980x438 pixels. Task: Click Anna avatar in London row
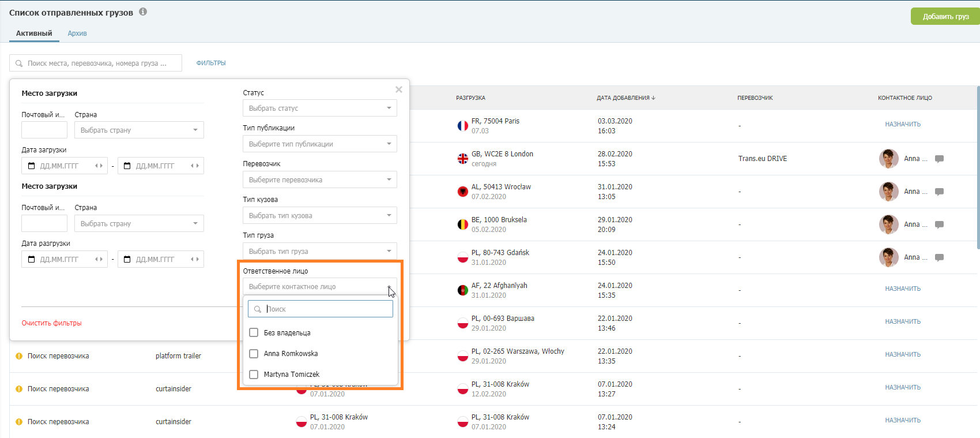888,159
